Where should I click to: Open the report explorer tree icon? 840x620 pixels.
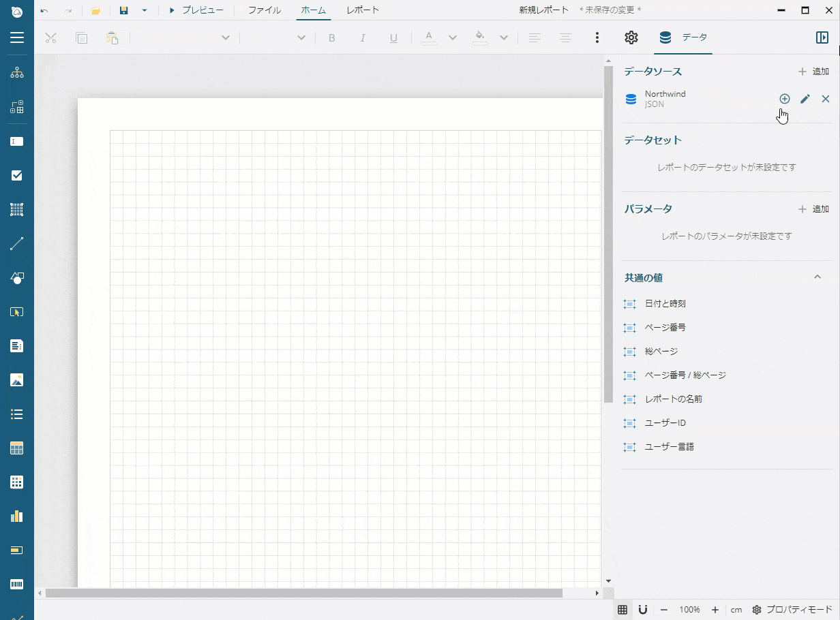[x=17, y=73]
